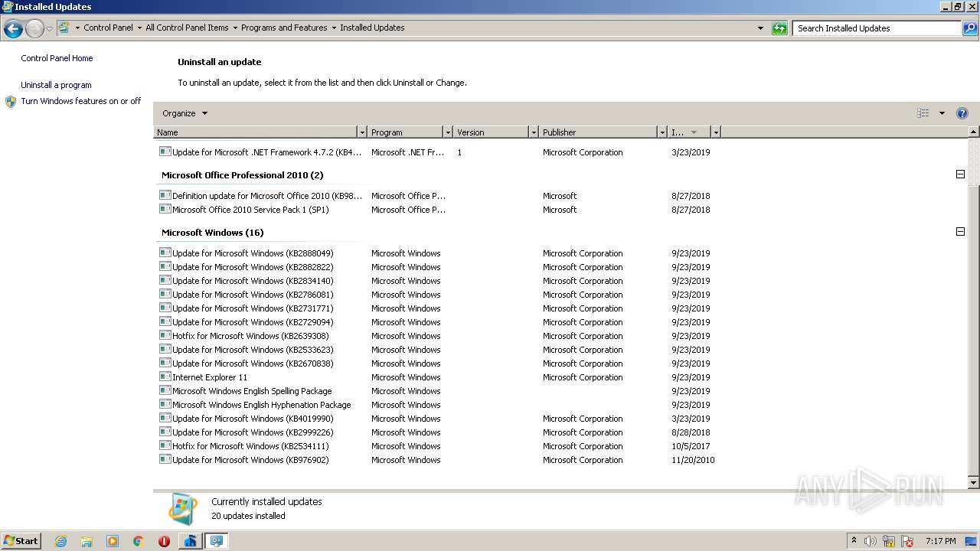Viewport: 980px width, 551px height.
Task: Click the search magnifier icon
Action: [970, 28]
